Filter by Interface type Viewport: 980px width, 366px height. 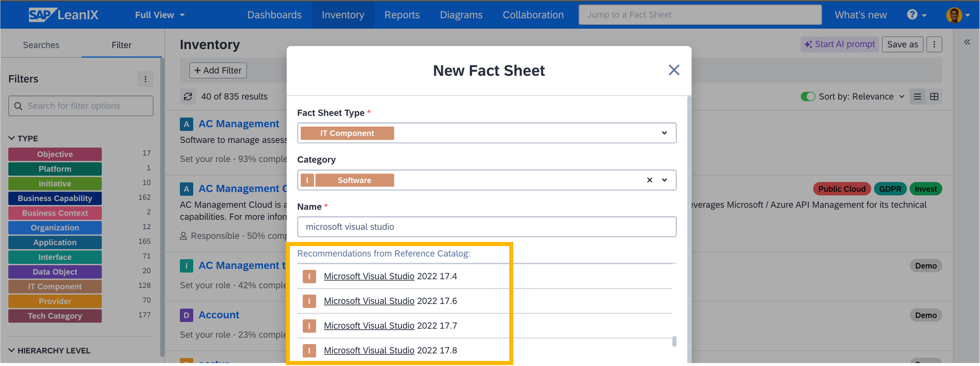(x=55, y=258)
